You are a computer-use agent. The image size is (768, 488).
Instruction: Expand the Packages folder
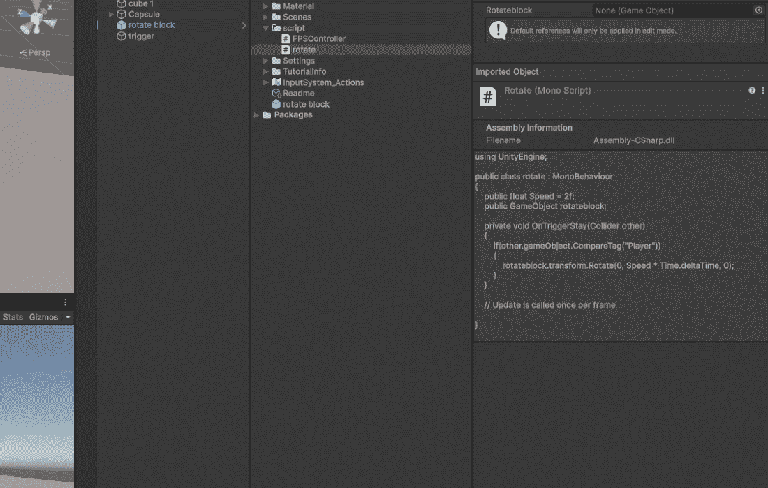click(x=256, y=115)
